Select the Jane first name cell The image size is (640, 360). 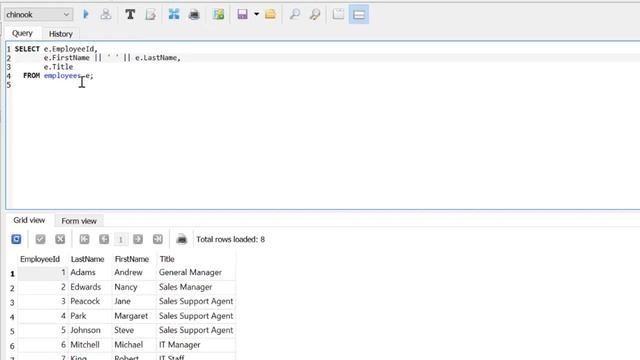[x=134, y=301]
